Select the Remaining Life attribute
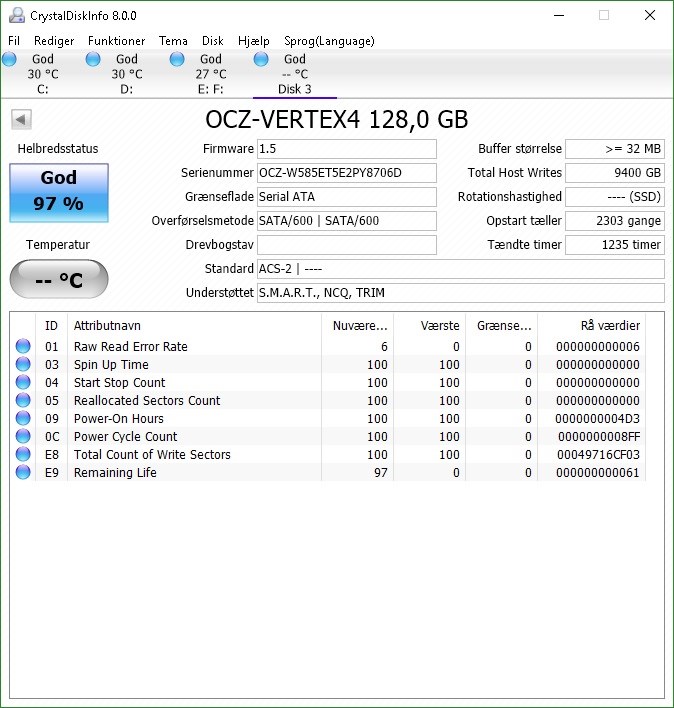The image size is (674, 708). (115, 473)
